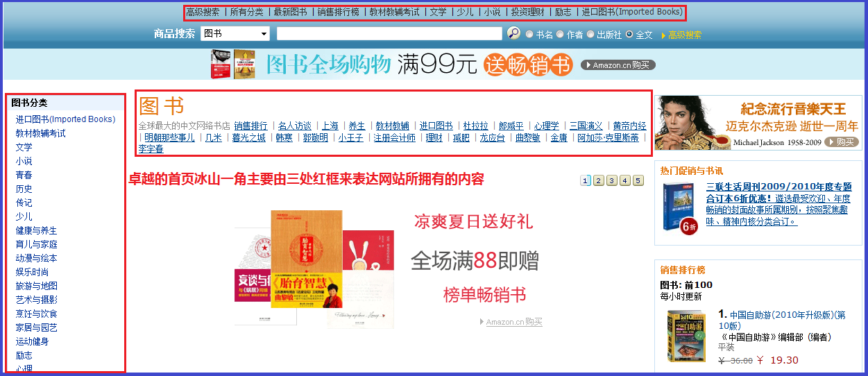Open 进口图书(Imported Books) in the top navigation bar
This screenshot has height=376, width=868.
coord(632,12)
